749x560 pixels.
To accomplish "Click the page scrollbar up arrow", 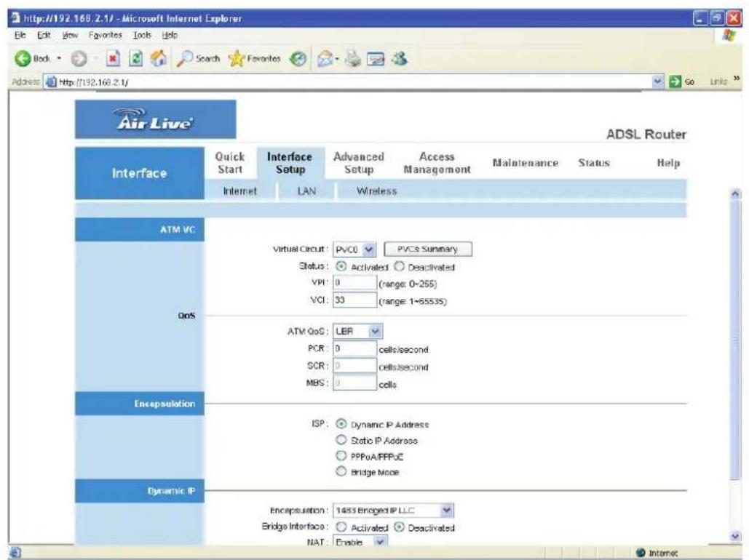I will pyautogui.click(x=736, y=194).
